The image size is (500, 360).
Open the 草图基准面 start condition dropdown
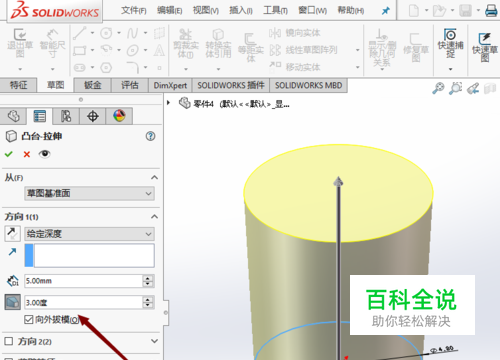point(89,193)
